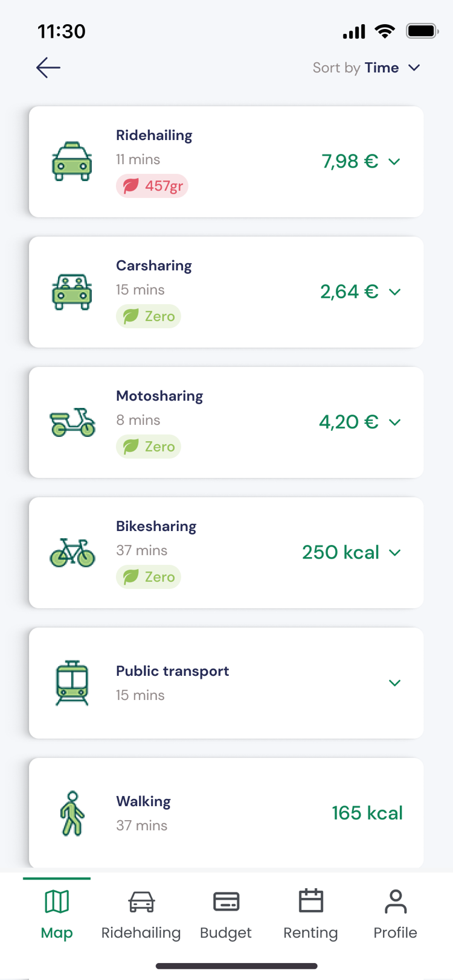The height and width of the screenshot is (980, 453).
Task: Expand the Motosharing 4,20 € chevron
Action: point(394,422)
